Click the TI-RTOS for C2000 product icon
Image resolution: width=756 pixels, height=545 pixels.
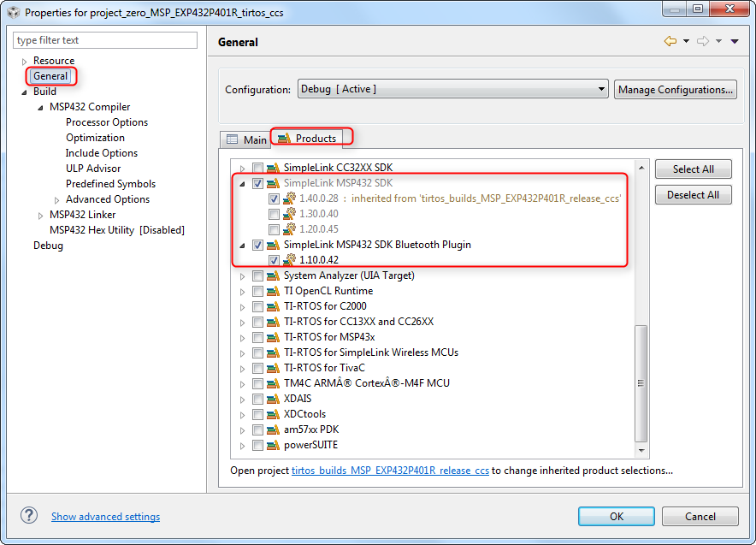274,307
